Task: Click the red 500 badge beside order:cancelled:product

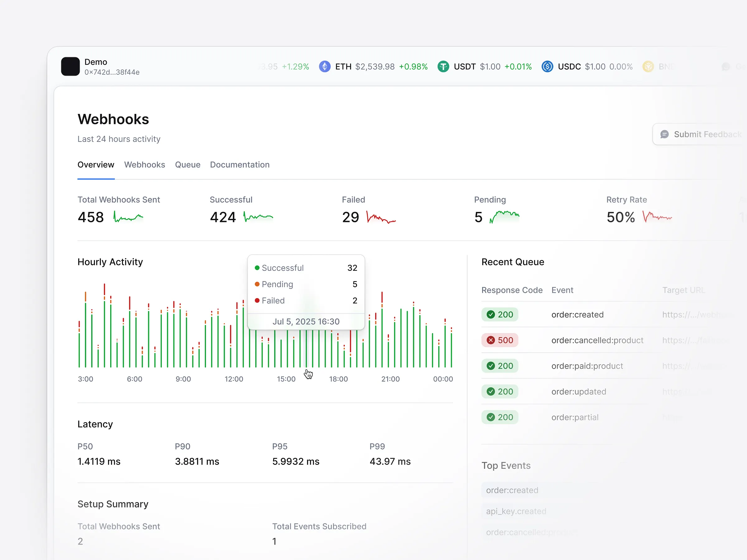Action: pos(500,340)
